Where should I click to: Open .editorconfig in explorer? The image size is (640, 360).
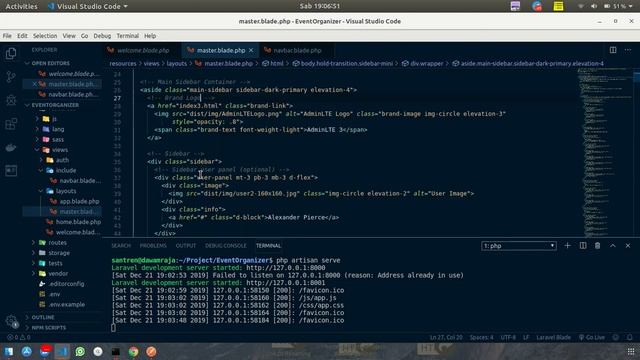pyautogui.click(x=67, y=284)
